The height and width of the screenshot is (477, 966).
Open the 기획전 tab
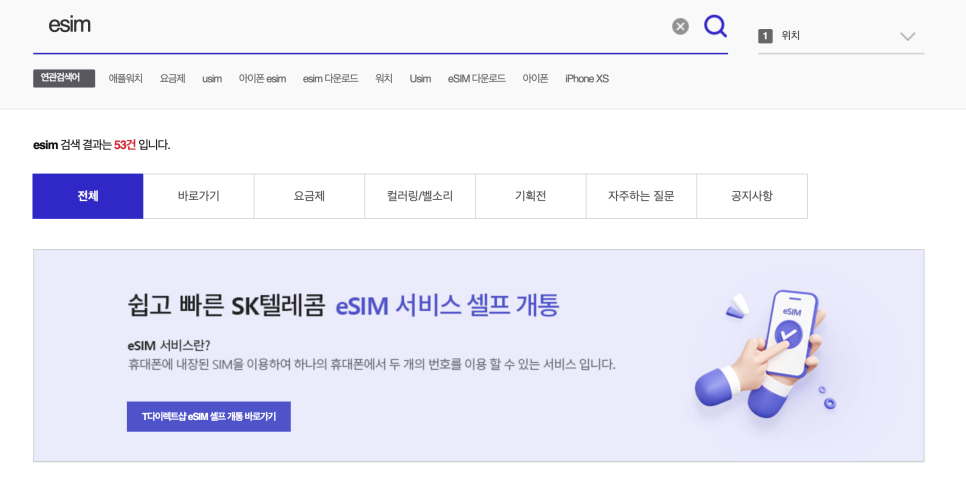pos(530,196)
